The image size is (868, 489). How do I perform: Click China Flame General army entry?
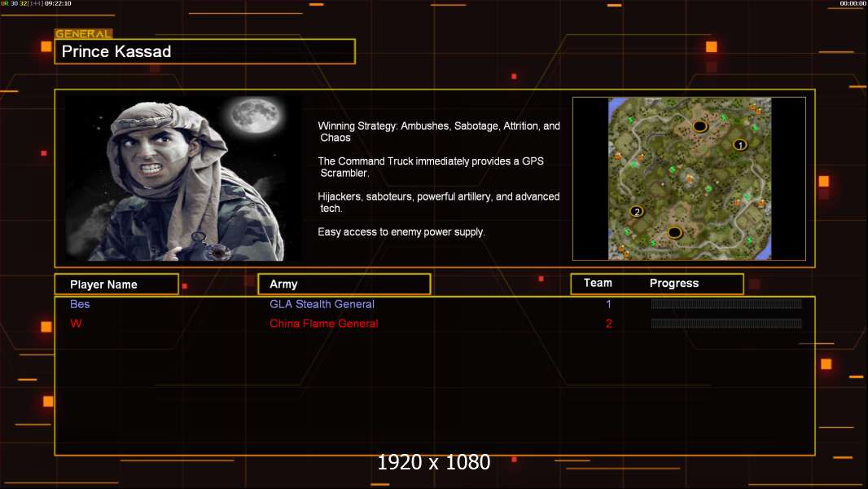(x=324, y=324)
